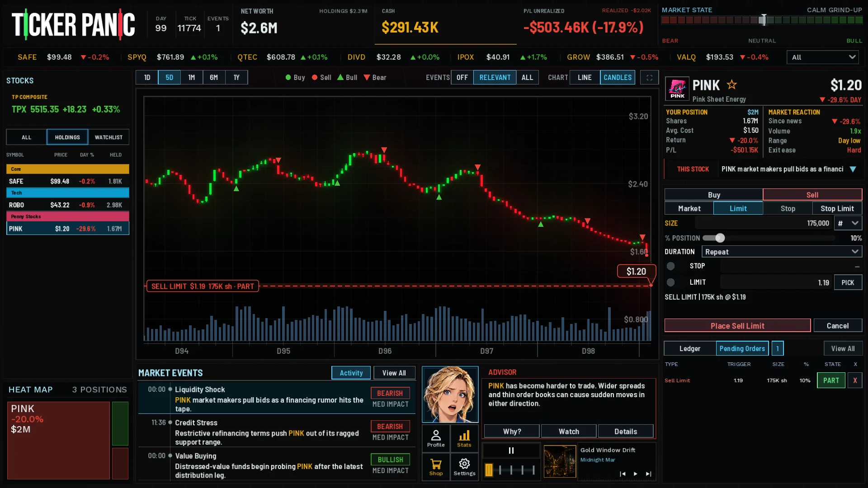
Task: Click Place Sell Limit button
Action: 737,326
